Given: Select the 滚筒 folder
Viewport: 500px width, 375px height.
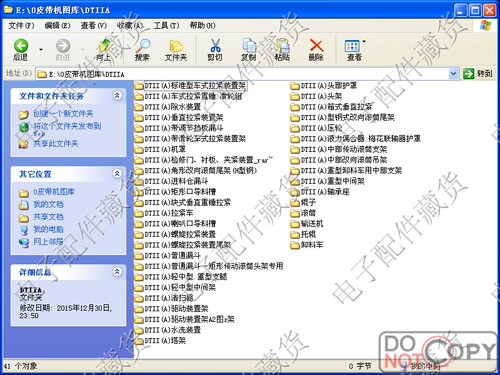Looking at the screenshot, I should (303, 213).
